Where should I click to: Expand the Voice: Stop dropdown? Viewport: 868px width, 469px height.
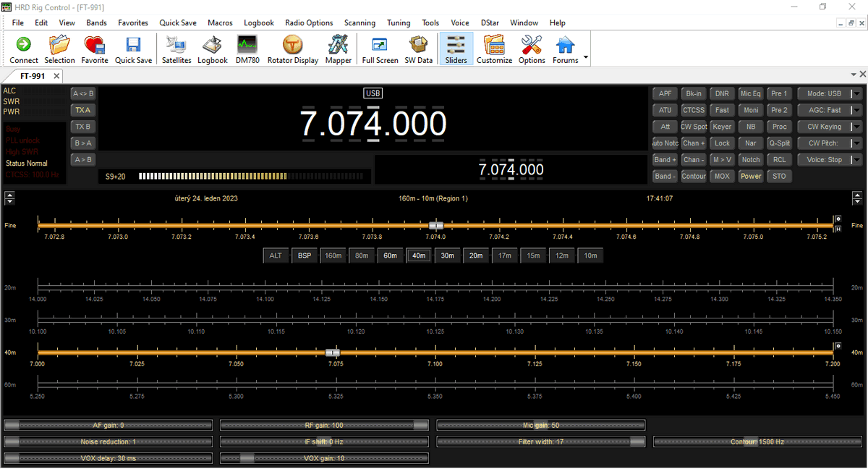click(x=856, y=160)
